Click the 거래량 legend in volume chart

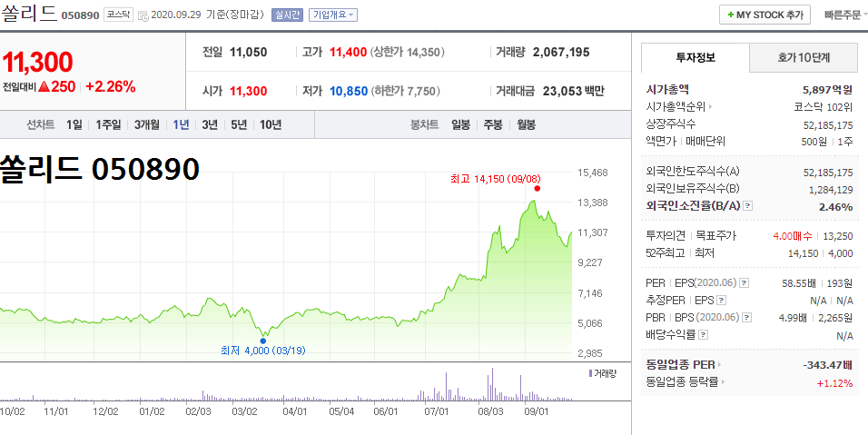point(602,373)
